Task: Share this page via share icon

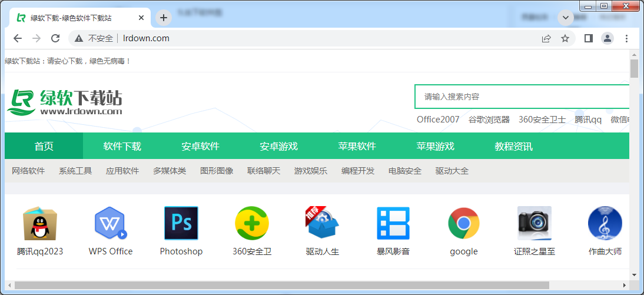Action: tap(546, 38)
